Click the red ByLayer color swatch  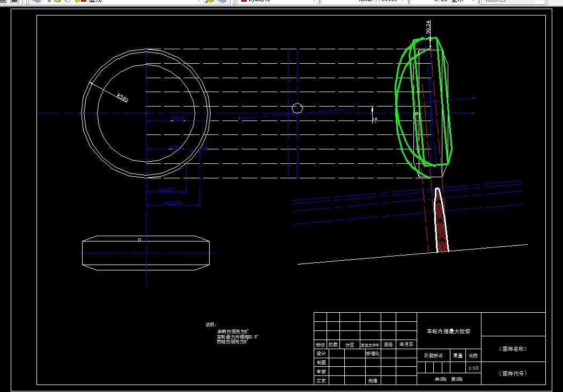click(244, 1)
